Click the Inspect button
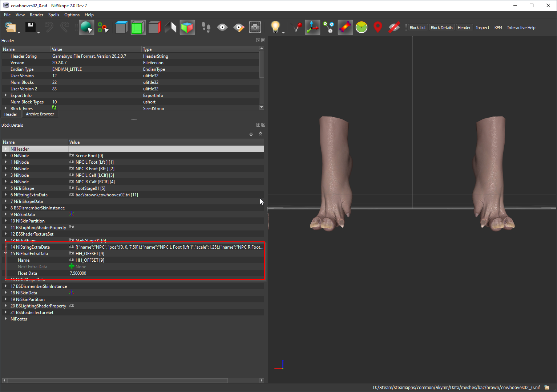Image resolution: width=557 pixels, height=392 pixels. pyautogui.click(x=483, y=28)
